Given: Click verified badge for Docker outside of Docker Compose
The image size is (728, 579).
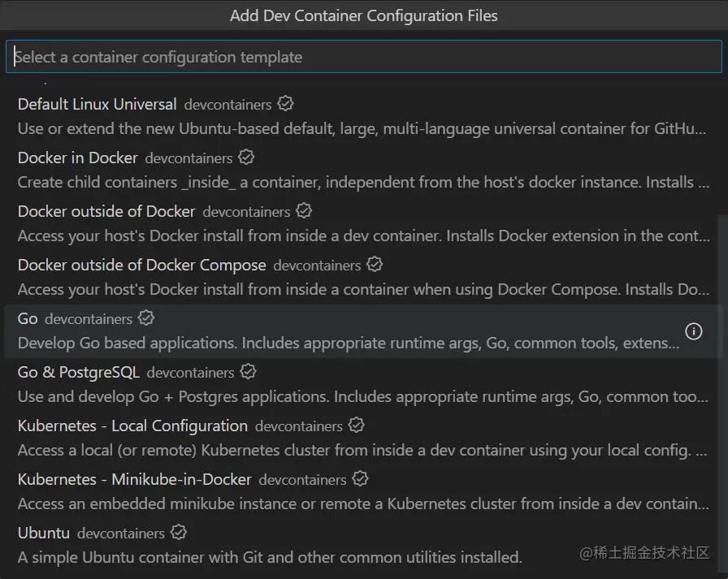Looking at the screenshot, I should pyautogui.click(x=375, y=265).
